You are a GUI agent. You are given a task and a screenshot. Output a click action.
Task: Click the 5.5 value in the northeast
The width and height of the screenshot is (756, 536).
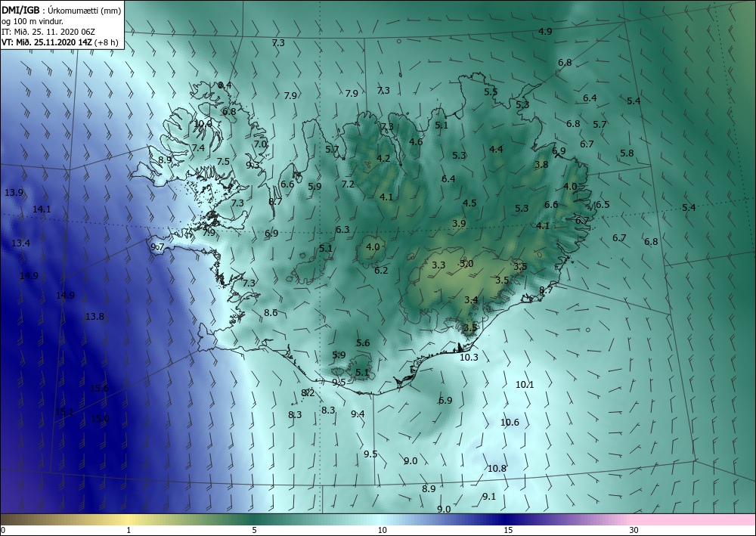pyautogui.click(x=491, y=91)
